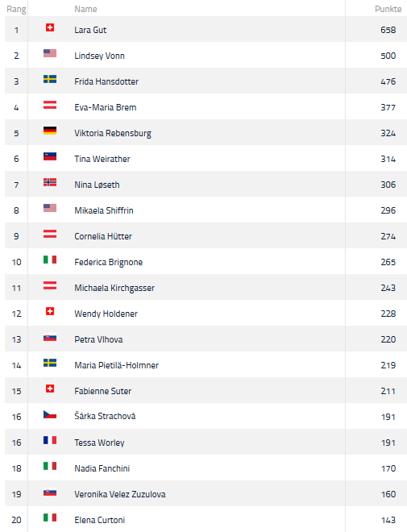This screenshot has height=532, width=407.
Task: Click the Italian flag next to Federica Brignone
Action: pos(50,260)
